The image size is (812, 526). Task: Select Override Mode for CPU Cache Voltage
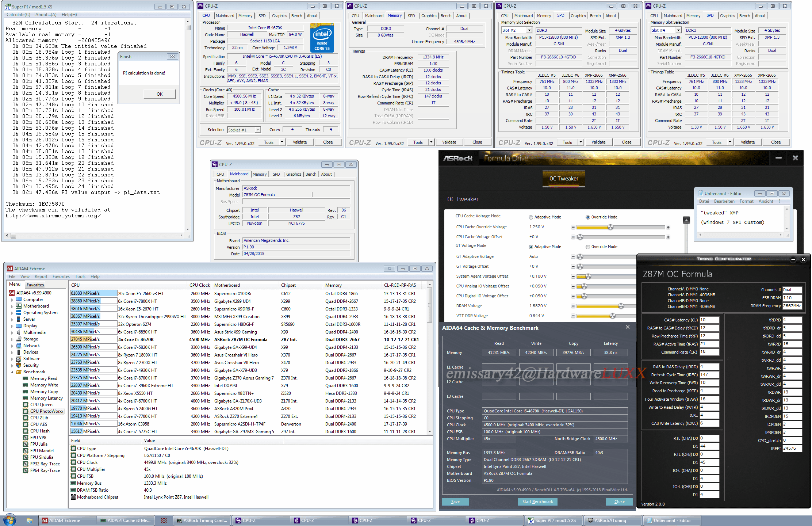[x=588, y=217]
